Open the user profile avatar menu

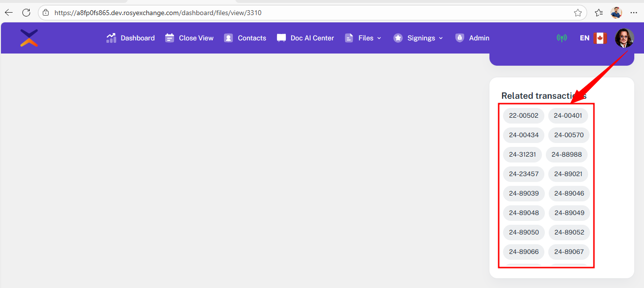[624, 38]
